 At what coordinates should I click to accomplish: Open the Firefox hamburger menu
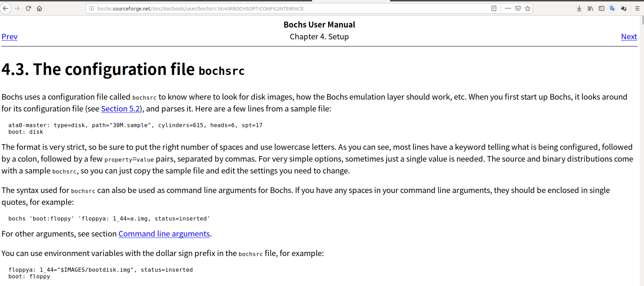click(x=637, y=8)
